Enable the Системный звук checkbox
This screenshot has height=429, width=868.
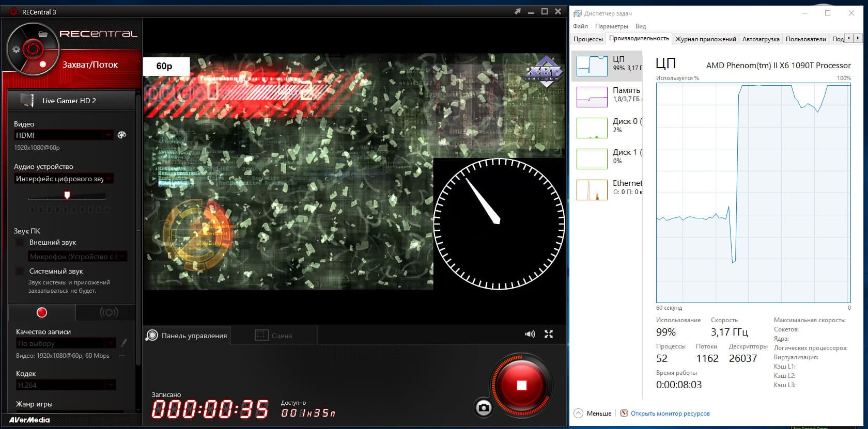[x=20, y=271]
